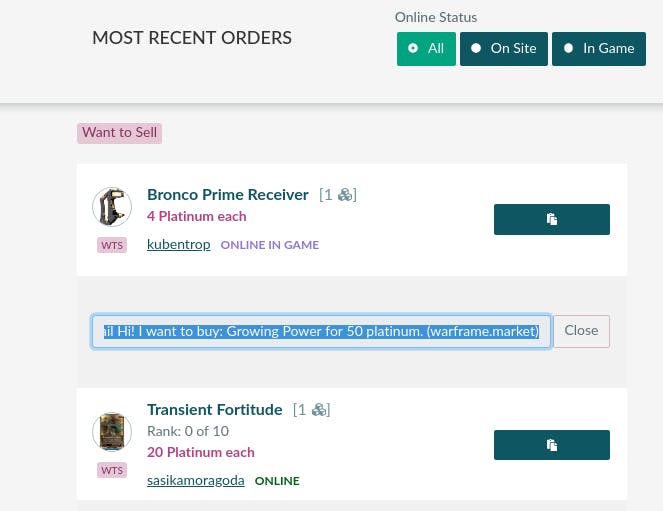This screenshot has height=511, width=663.
Task: Click the whisper message text field
Action: pyautogui.click(x=321, y=331)
